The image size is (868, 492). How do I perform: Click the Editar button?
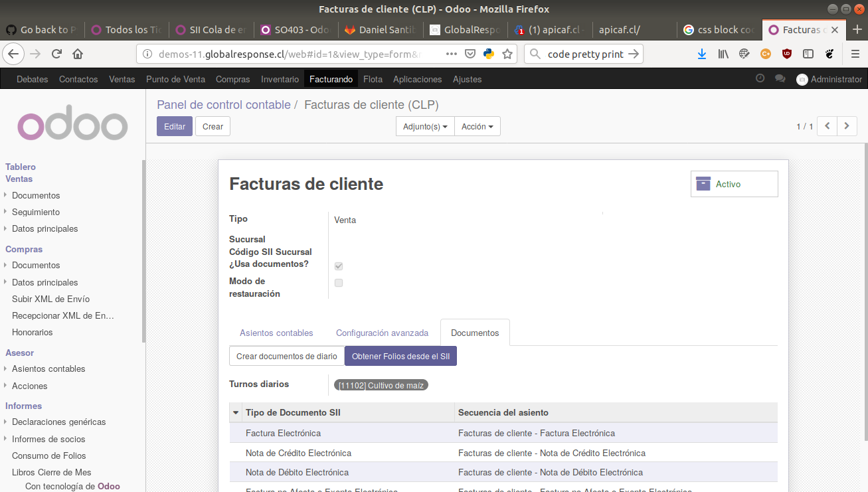(175, 126)
